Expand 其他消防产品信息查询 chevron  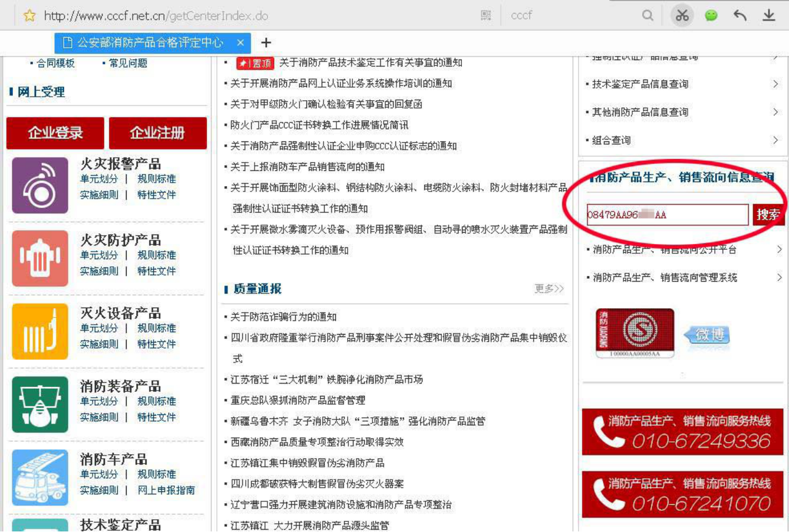pyautogui.click(x=775, y=112)
